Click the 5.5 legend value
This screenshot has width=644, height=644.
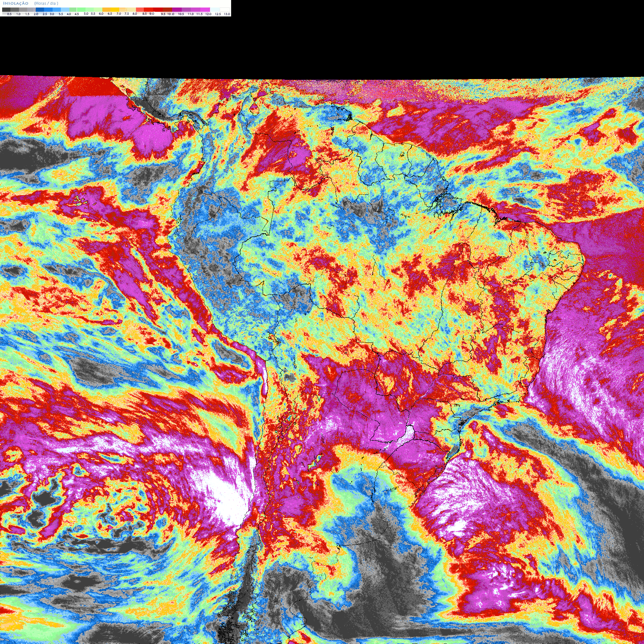pyautogui.click(x=93, y=14)
